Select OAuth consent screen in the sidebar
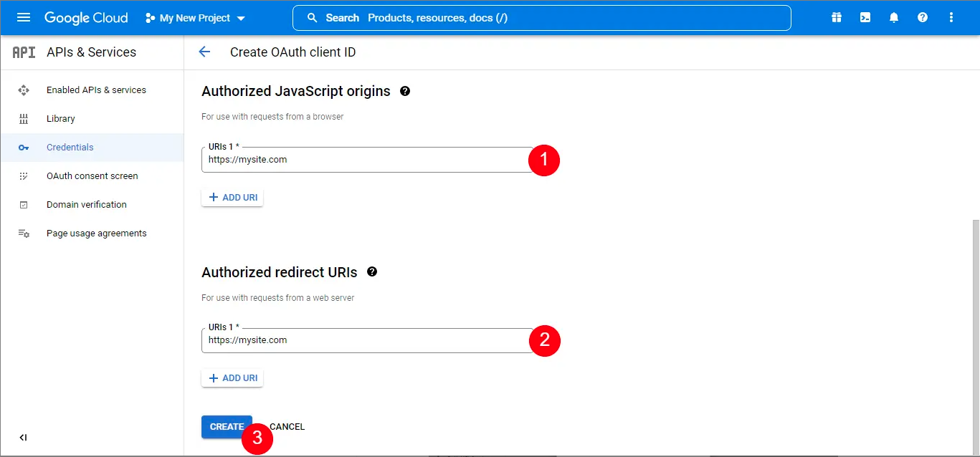This screenshot has width=980, height=457. [92, 175]
